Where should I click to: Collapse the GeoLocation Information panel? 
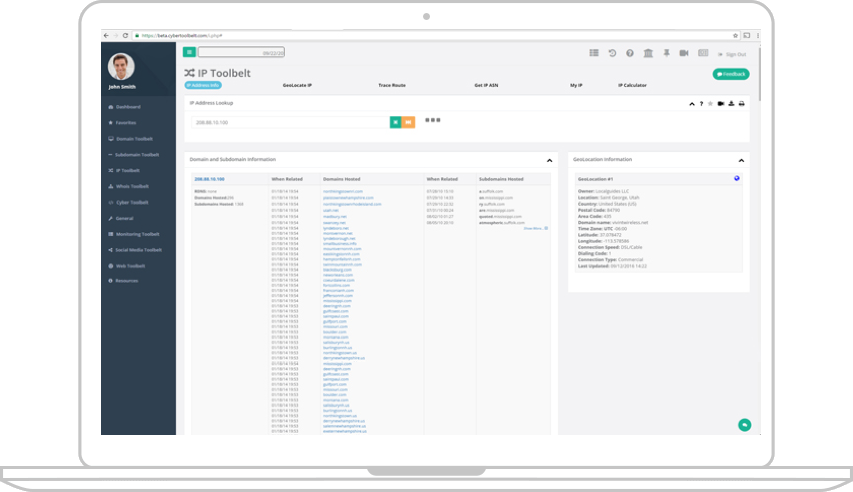(x=741, y=160)
